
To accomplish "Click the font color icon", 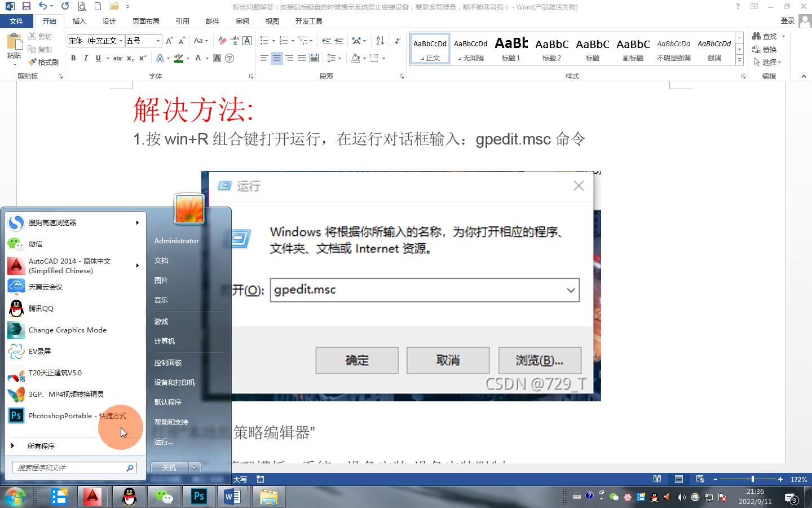I will coord(197,58).
